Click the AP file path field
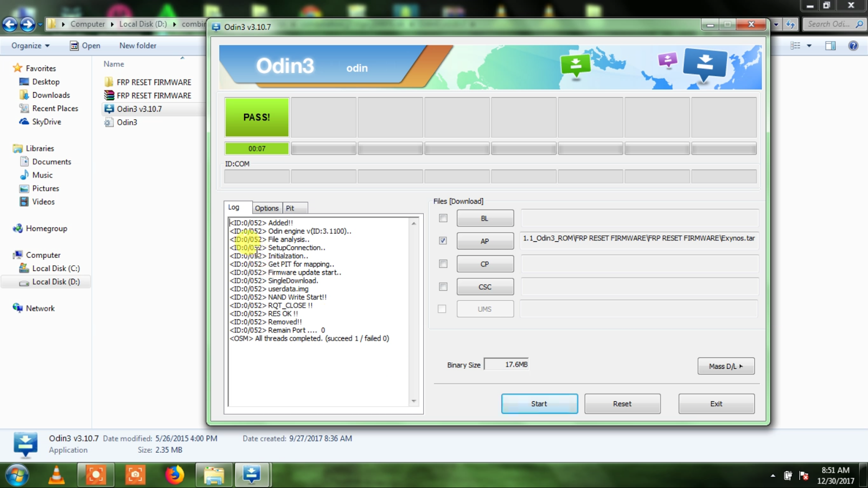 pyautogui.click(x=639, y=241)
